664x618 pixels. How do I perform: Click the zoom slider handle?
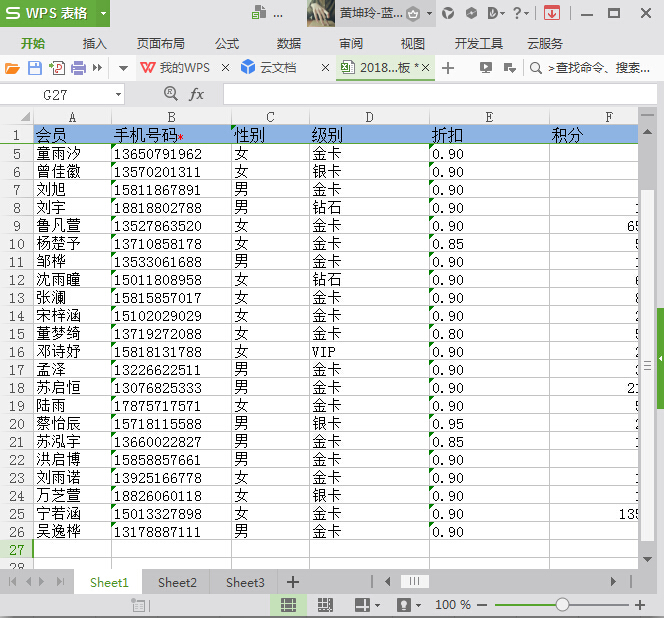(x=563, y=605)
